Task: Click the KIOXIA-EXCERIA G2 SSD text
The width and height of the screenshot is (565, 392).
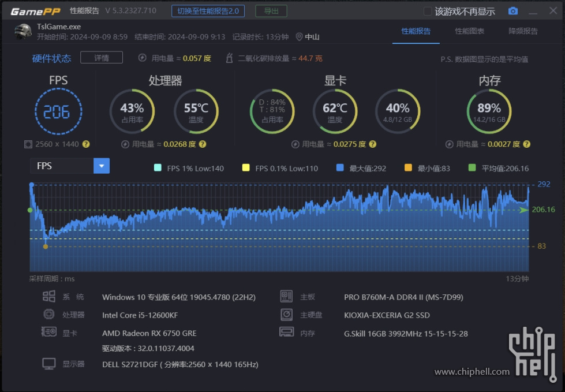Action: (x=387, y=315)
